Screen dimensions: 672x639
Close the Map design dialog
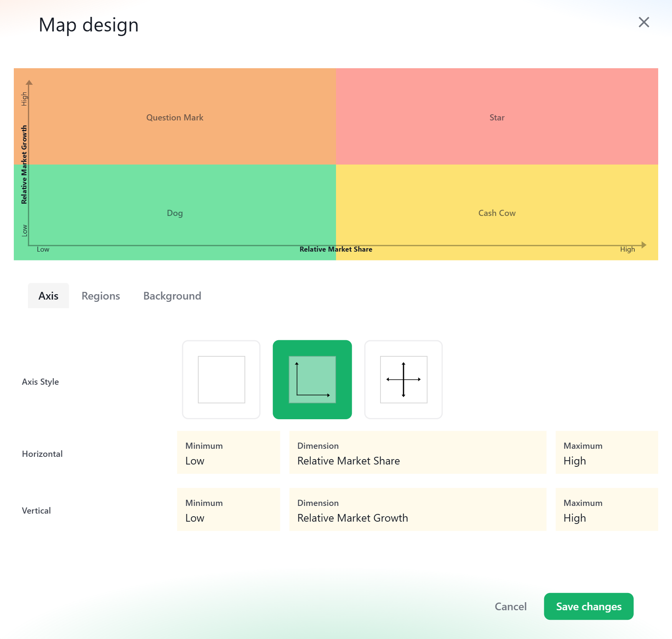click(x=644, y=22)
